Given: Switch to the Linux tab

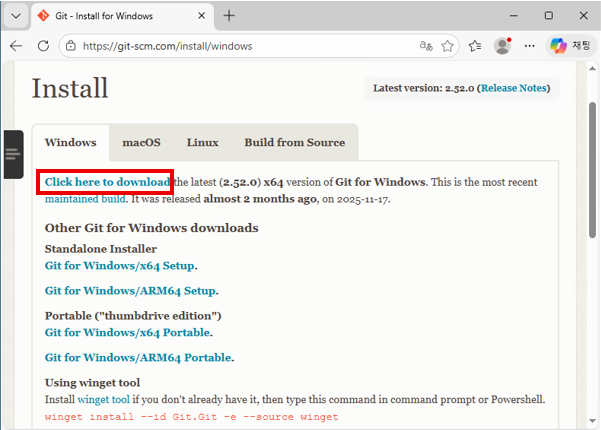Looking at the screenshot, I should 202,142.
